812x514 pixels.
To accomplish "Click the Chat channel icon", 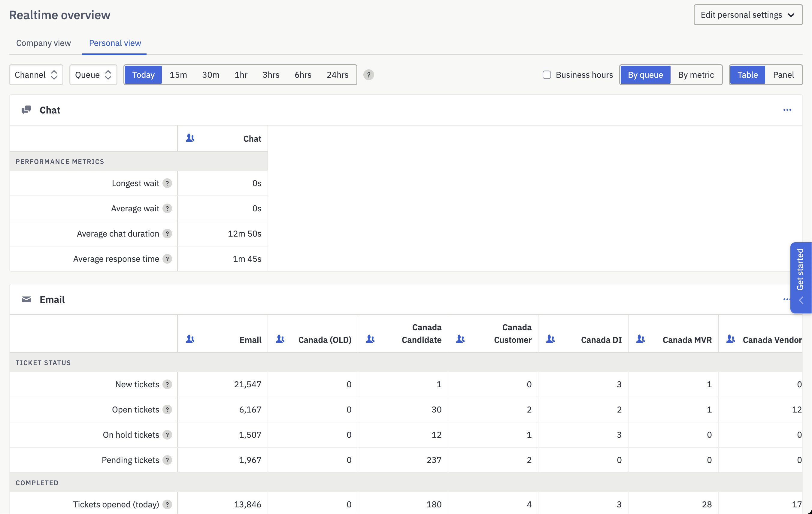I will (x=26, y=110).
